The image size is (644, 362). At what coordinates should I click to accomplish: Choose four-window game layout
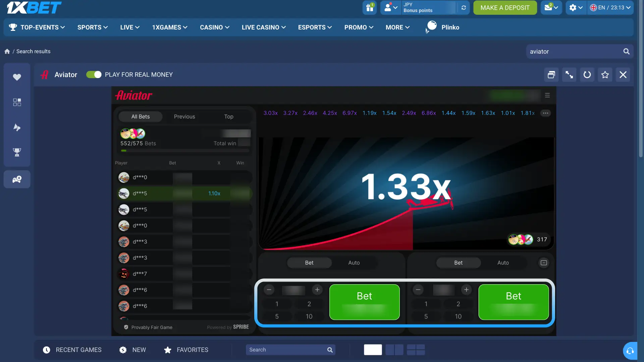[x=416, y=350]
